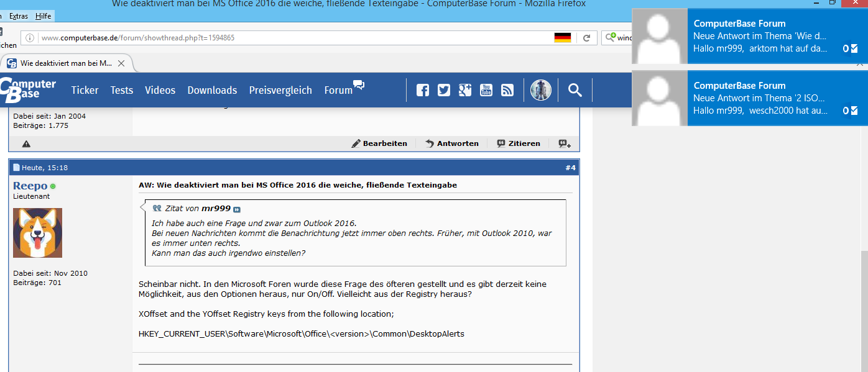The width and height of the screenshot is (868, 372).
Task: Click 'Beiträge: 701' text under Reepo
Action: (x=37, y=283)
